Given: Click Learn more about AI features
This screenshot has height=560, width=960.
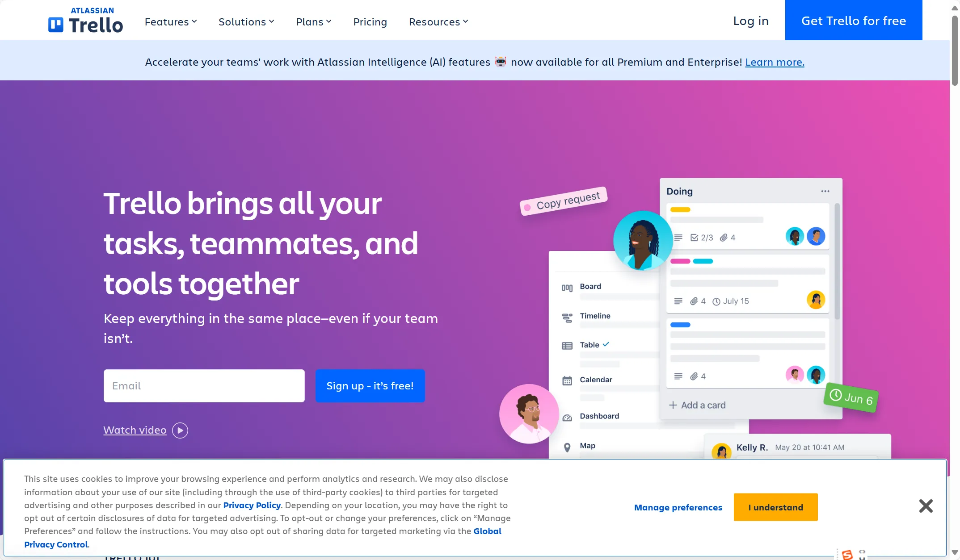Looking at the screenshot, I should click(775, 61).
